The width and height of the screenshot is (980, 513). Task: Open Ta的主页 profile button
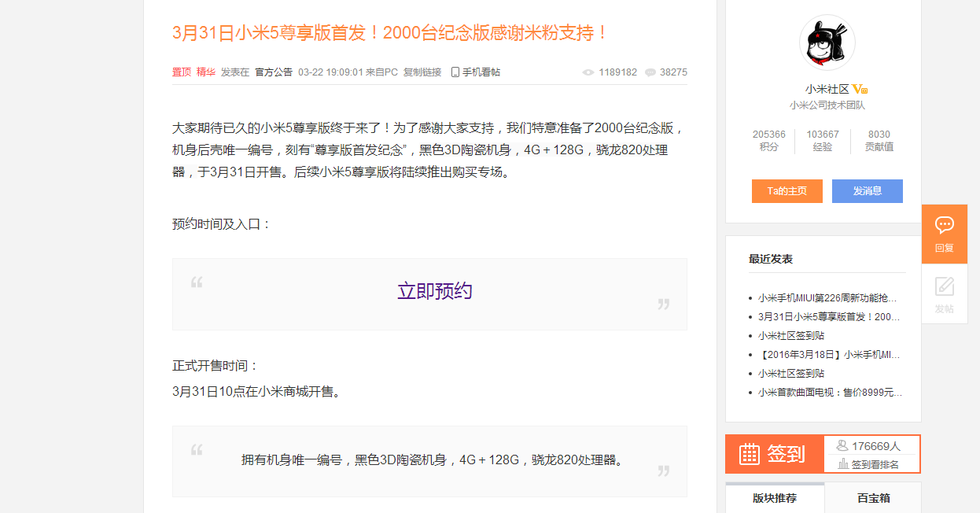coord(787,191)
